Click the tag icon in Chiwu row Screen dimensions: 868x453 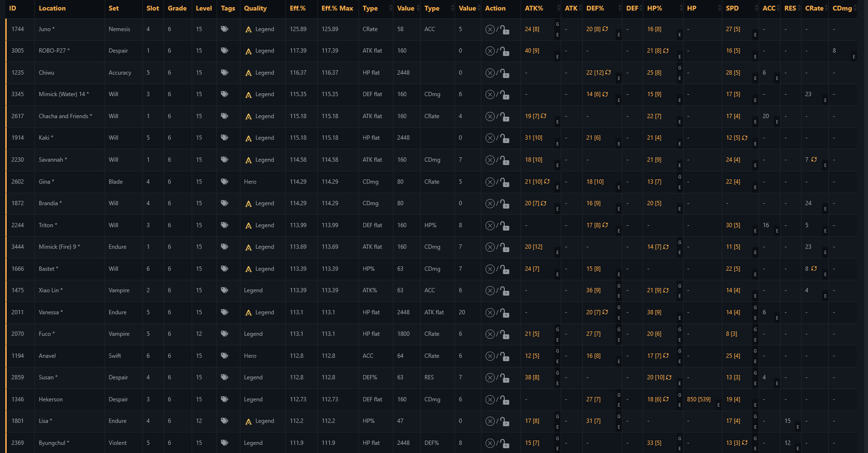(224, 73)
